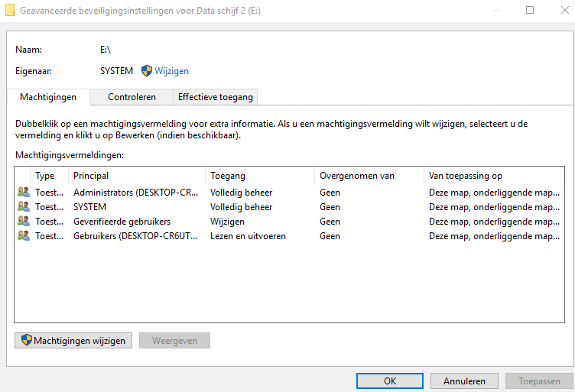Click the user group icon for SYSTEM entry
Image resolution: width=575 pixels, height=392 pixels.
[24, 207]
